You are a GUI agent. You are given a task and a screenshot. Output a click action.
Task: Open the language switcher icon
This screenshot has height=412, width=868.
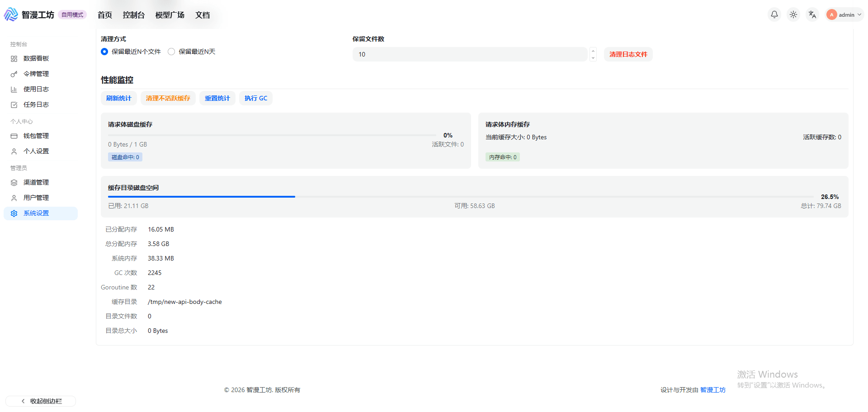click(812, 14)
